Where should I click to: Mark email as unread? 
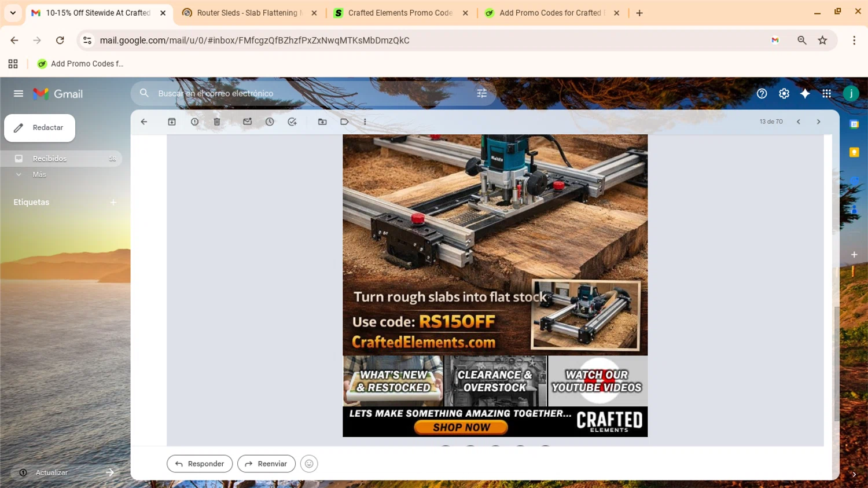[x=247, y=122]
